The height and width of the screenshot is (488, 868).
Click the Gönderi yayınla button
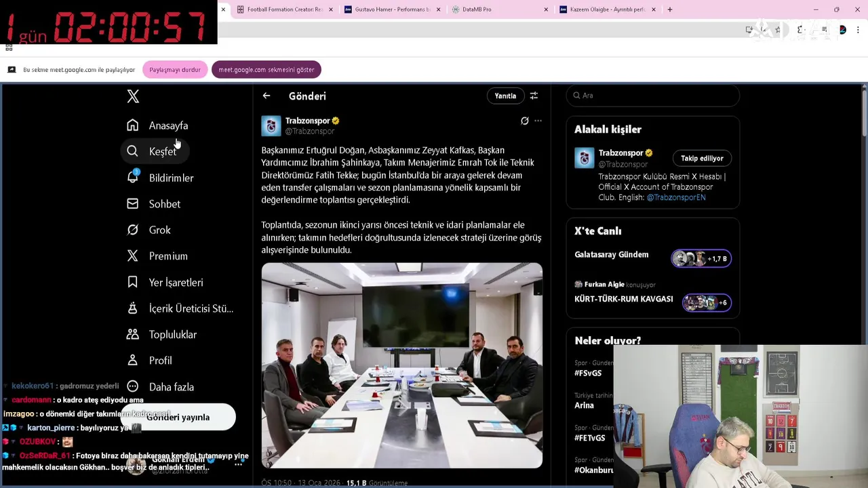coord(178,418)
